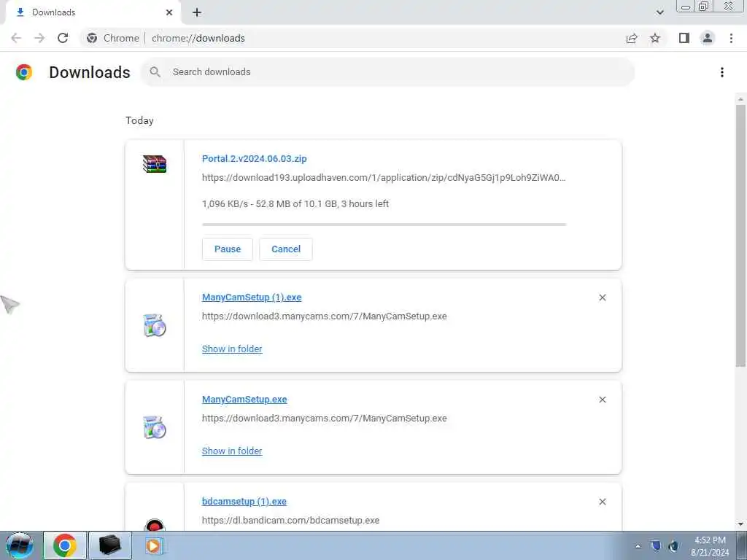Click the Today date heading
This screenshot has height=560, width=747.
point(139,120)
